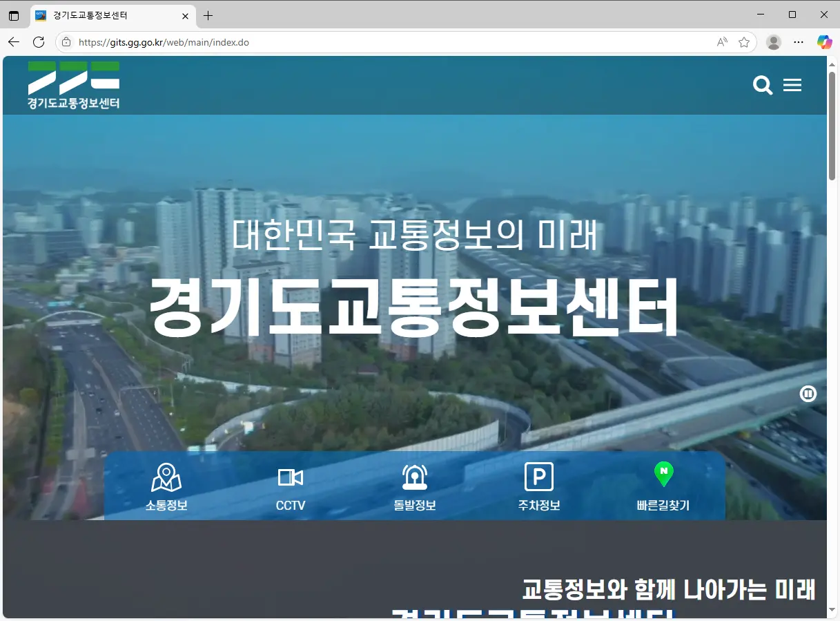Screen dimensions: 840x621
Task: Open the CCTV camera icon
Action: pyautogui.click(x=291, y=477)
